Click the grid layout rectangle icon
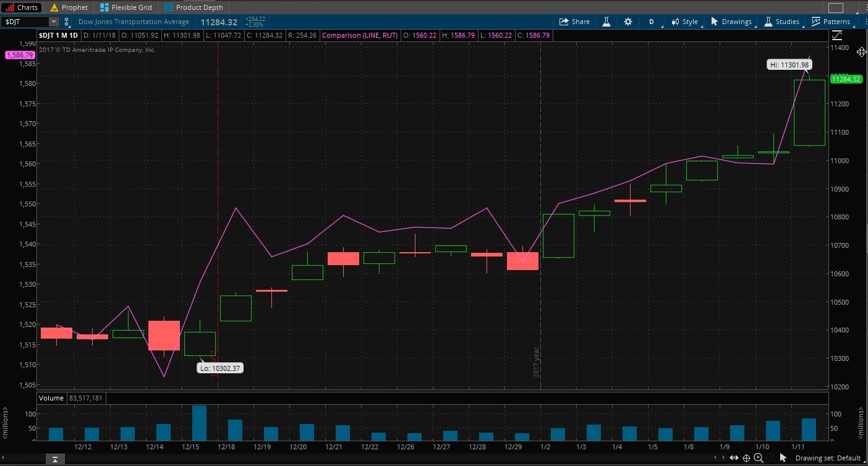The width and height of the screenshot is (868, 466). pos(836,8)
